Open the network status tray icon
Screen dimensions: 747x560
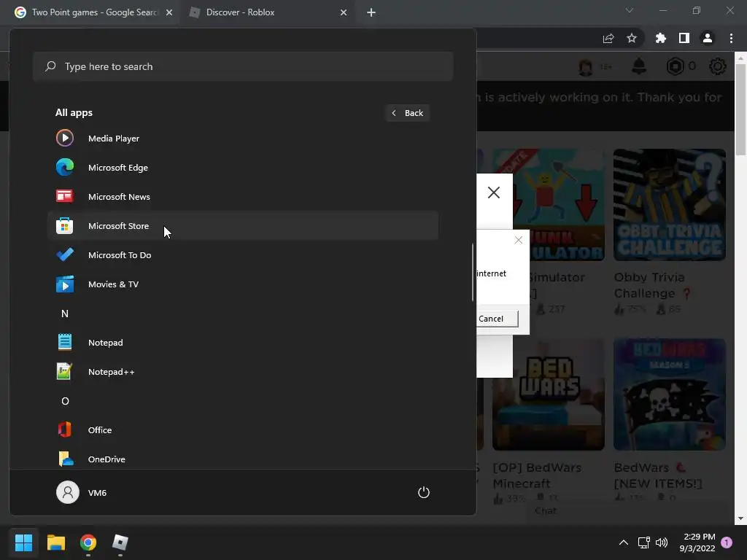tap(643, 542)
